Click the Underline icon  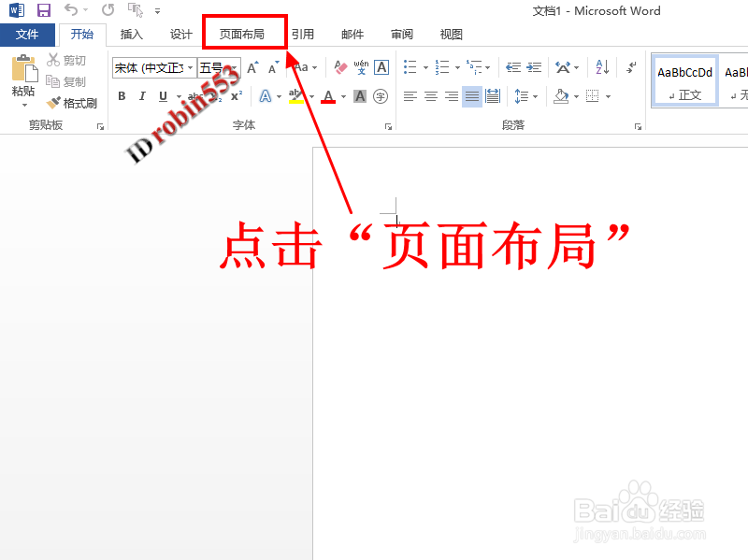click(161, 94)
